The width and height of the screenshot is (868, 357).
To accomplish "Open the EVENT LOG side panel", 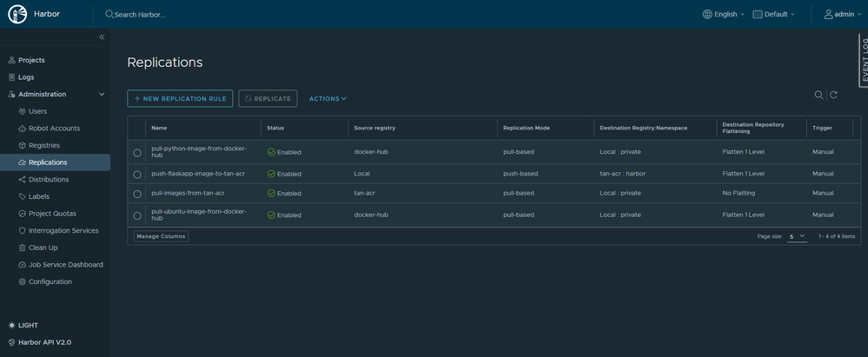I will (863, 60).
